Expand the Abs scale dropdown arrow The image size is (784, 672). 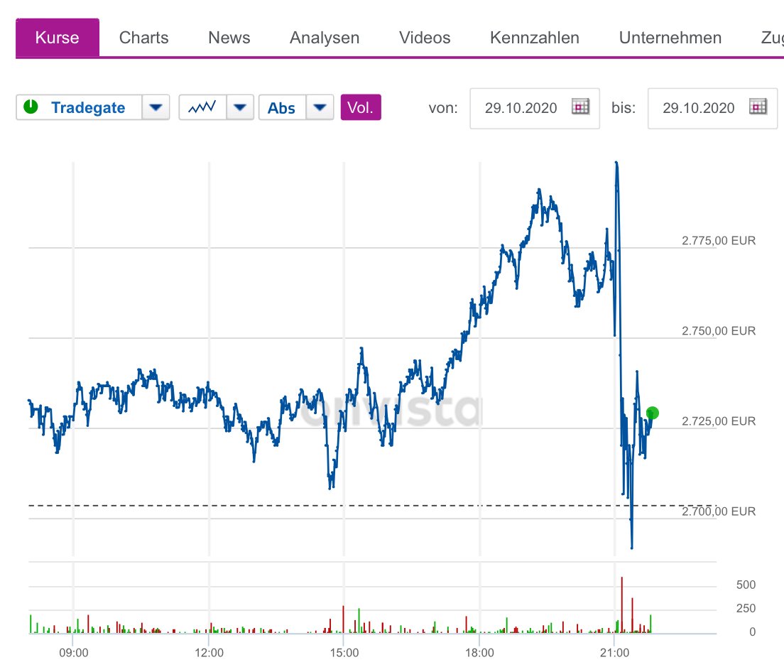(320, 108)
